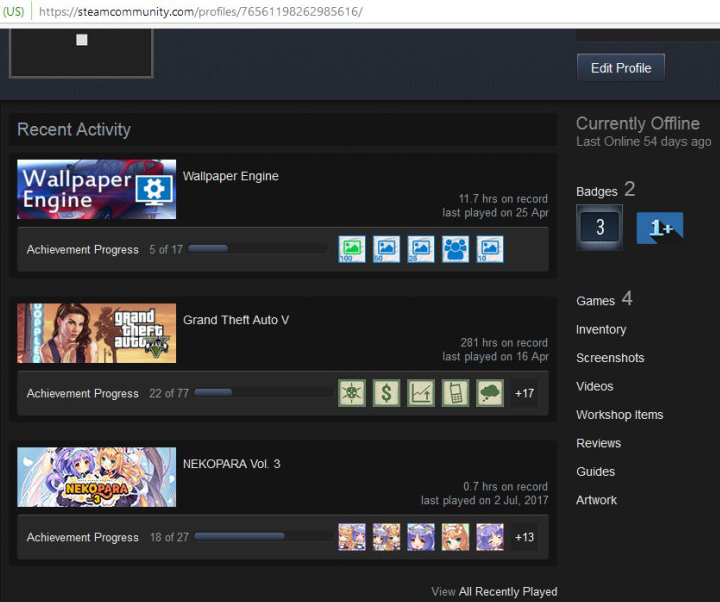Select the GTA V dollar sign achievement icon
Image resolution: width=720 pixels, height=602 pixels.
[x=386, y=393]
